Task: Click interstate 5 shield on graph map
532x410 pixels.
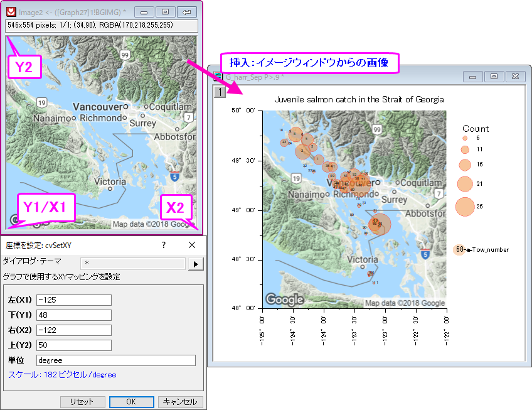Action: point(425,254)
